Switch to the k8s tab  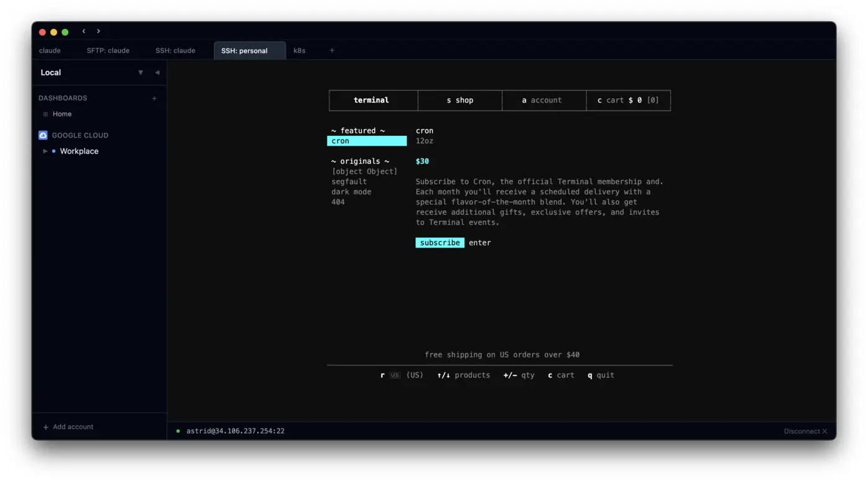pyautogui.click(x=299, y=51)
